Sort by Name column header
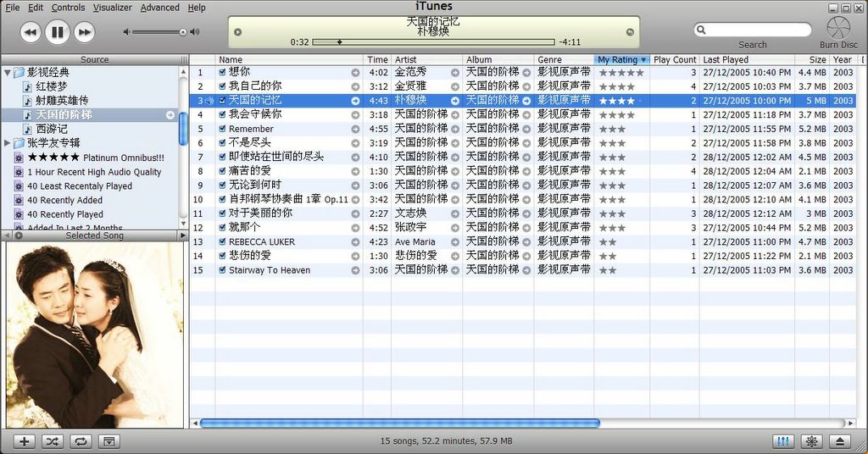868x454 pixels. (289, 60)
